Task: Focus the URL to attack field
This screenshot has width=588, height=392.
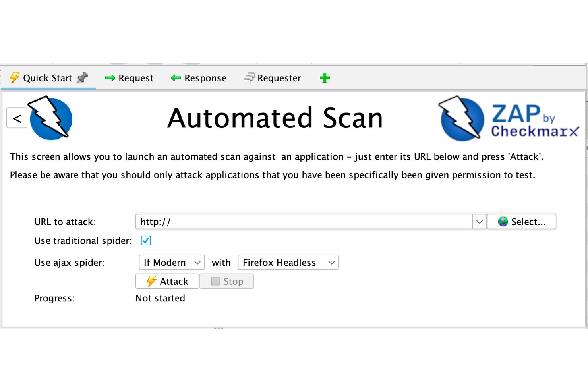Action: [304, 222]
